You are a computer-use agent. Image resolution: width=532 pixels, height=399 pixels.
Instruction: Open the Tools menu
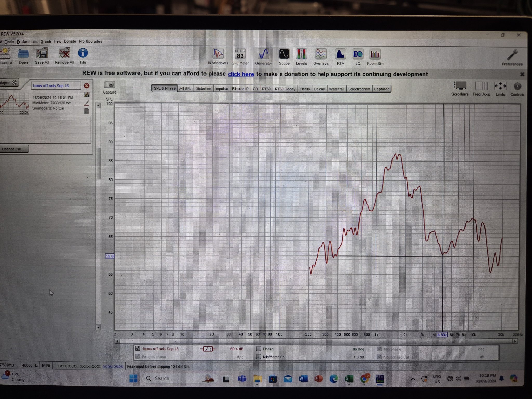(x=9, y=42)
